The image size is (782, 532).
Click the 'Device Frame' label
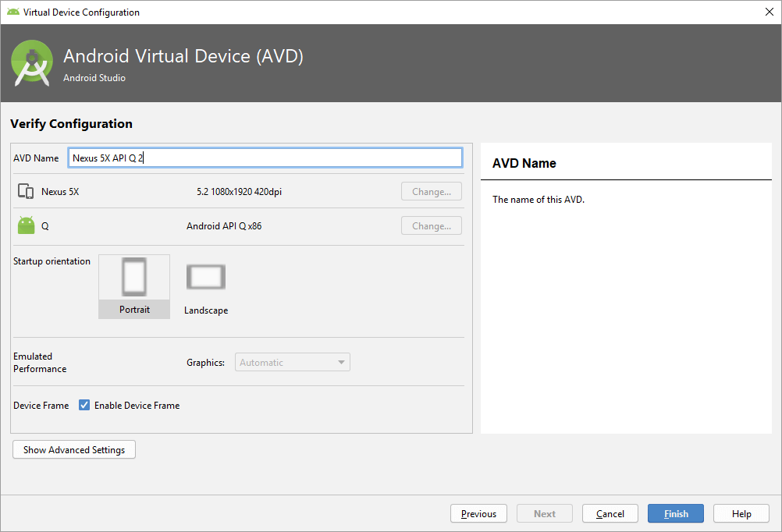coord(41,406)
